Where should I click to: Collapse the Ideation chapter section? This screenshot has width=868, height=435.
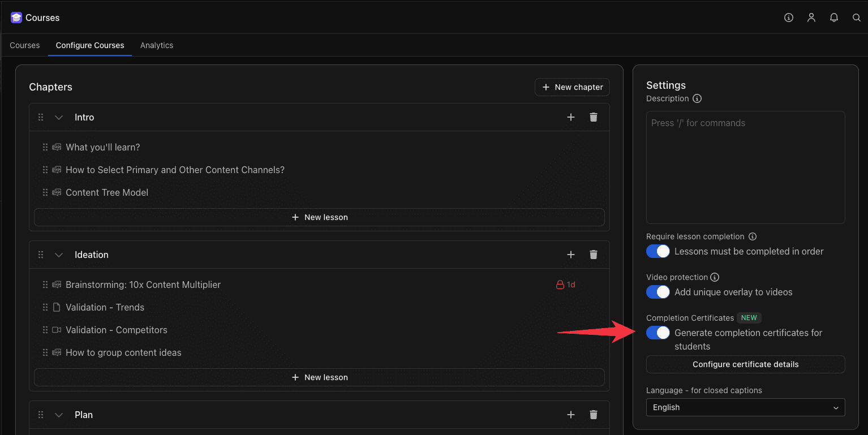pyautogui.click(x=58, y=255)
